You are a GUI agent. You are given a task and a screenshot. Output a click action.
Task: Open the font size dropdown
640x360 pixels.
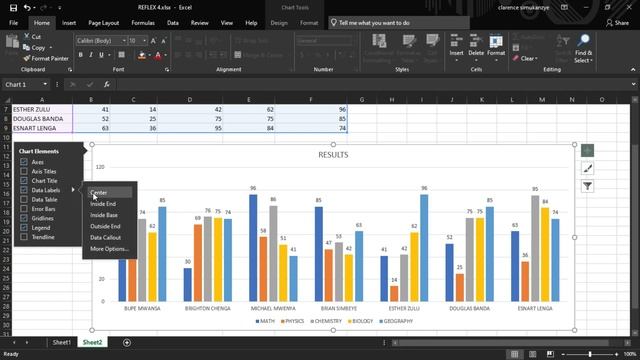pyautogui.click(x=144, y=41)
